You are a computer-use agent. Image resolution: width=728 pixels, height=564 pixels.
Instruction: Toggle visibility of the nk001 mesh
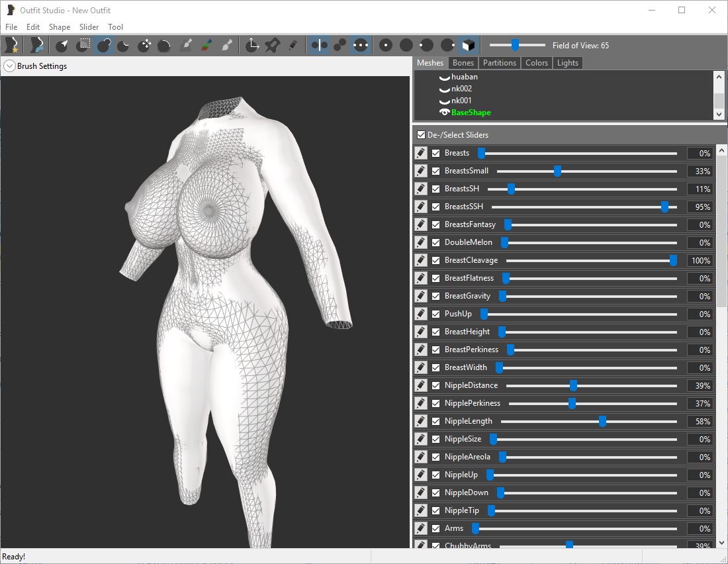pyautogui.click(x=444, y=101)
